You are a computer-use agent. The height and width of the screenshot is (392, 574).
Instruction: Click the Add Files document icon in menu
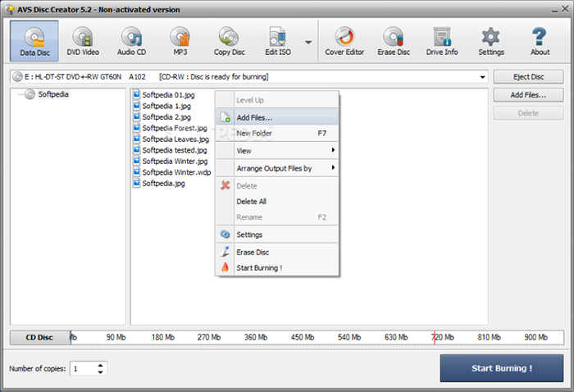click(x=225, y=117)
